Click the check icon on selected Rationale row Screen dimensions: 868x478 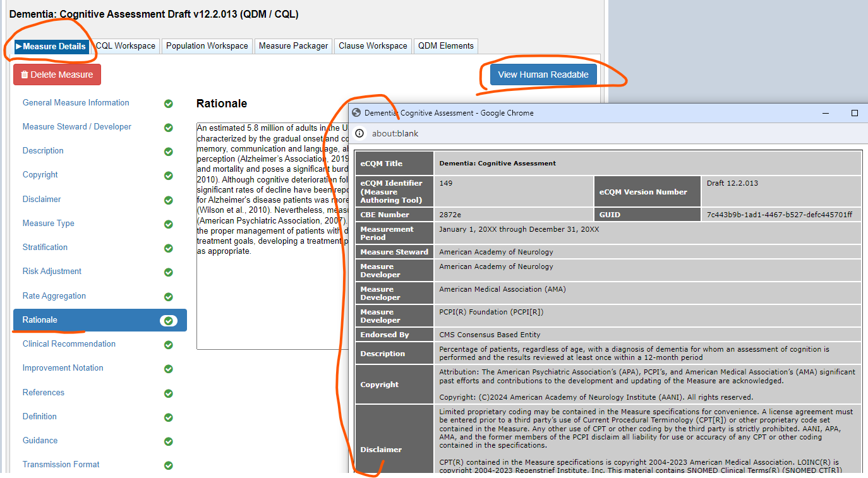168,321
